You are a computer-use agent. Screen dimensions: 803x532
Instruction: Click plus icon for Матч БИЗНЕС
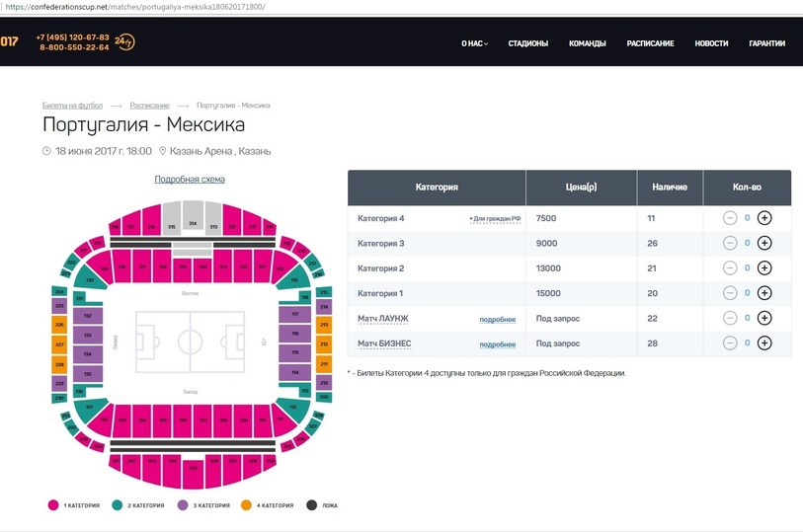764,343
